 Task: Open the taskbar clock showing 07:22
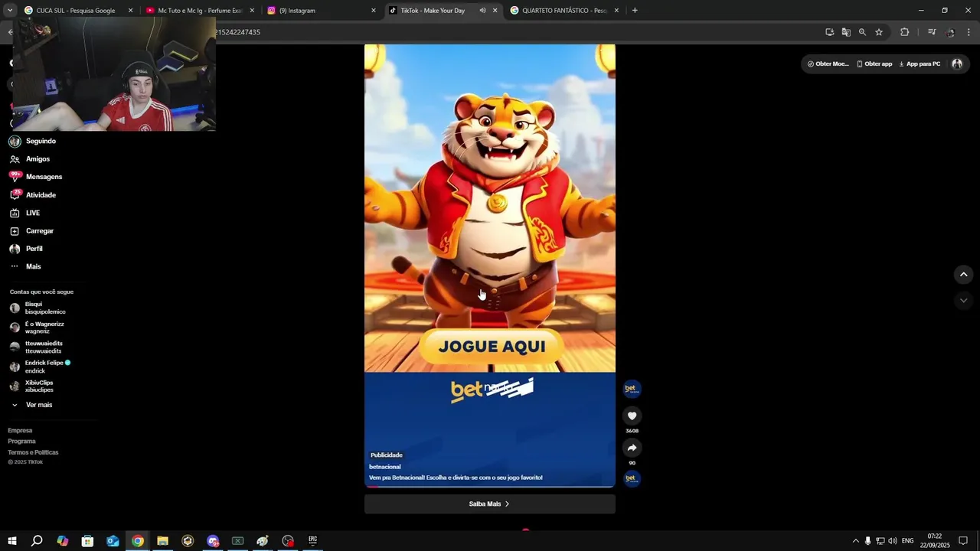[x=934, y=541]
